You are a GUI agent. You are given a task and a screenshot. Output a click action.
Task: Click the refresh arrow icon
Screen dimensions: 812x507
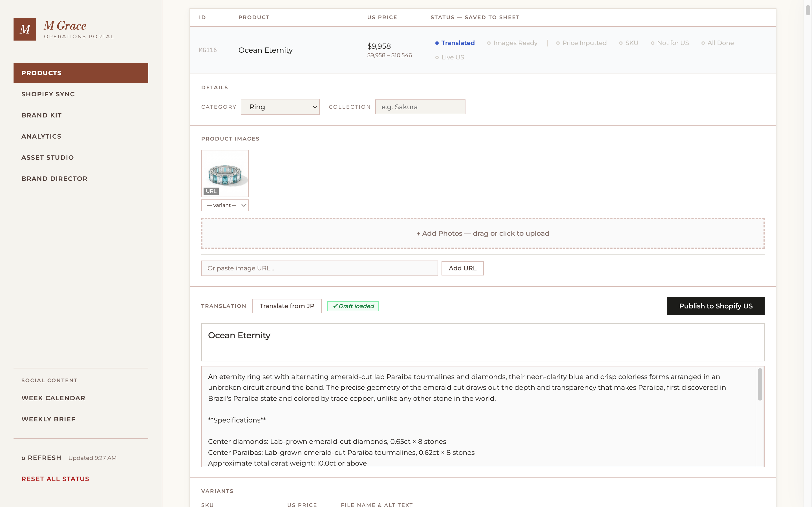23,458
